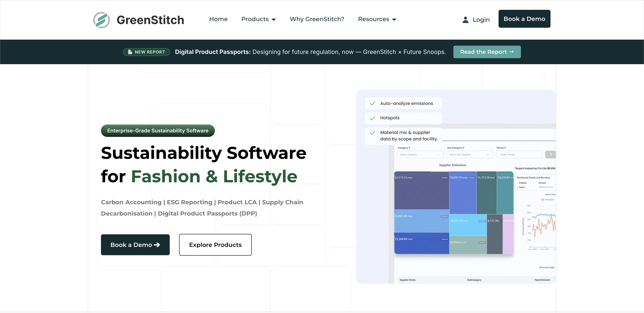
Task: Click the Explore Products button
Action: click(x=215, y=245)
